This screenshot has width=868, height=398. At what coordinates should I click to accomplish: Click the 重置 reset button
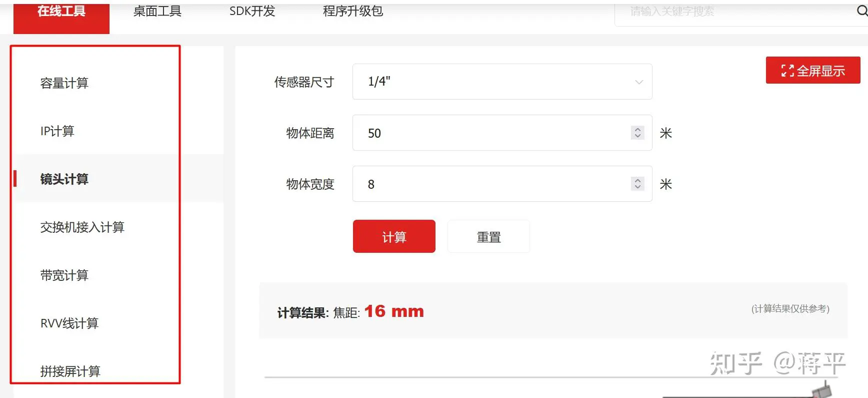click(488, 236)
